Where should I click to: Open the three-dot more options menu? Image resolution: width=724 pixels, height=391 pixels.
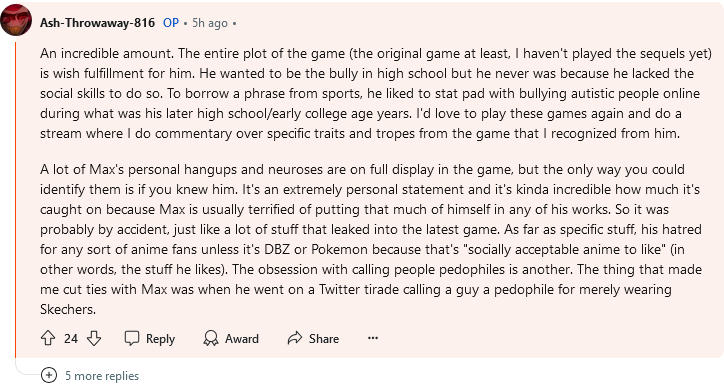[373, 338]
